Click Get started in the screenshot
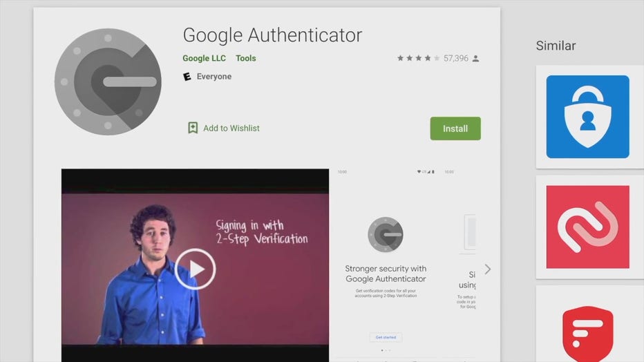Viewport: 644px width, 362px height. [386, 337]
